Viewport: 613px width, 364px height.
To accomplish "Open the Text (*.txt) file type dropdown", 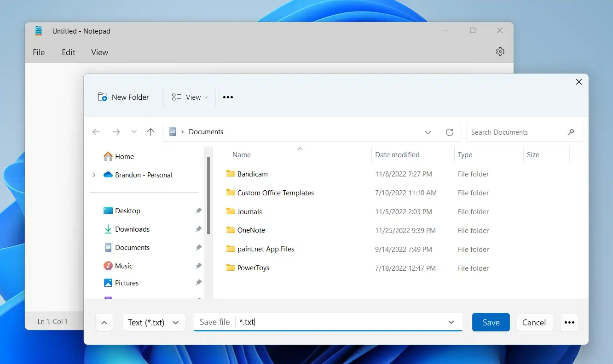I will (154, 322).
